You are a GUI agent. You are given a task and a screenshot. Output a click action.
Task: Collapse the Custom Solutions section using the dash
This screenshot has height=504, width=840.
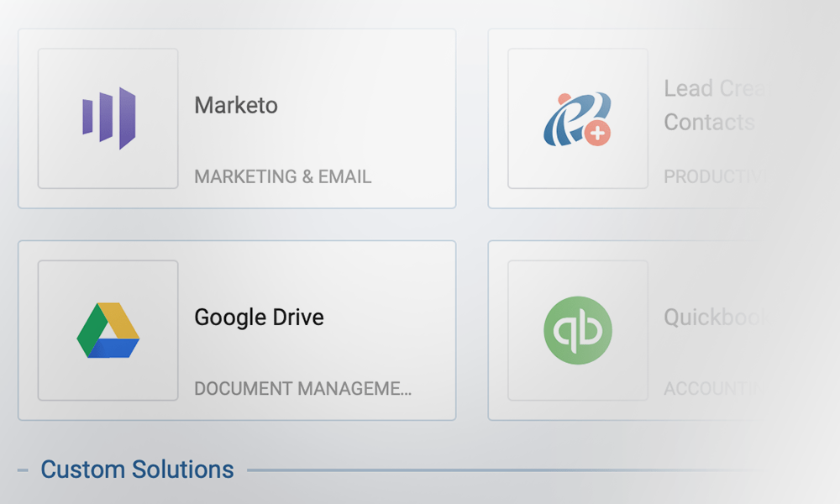(x=23, y=470)
